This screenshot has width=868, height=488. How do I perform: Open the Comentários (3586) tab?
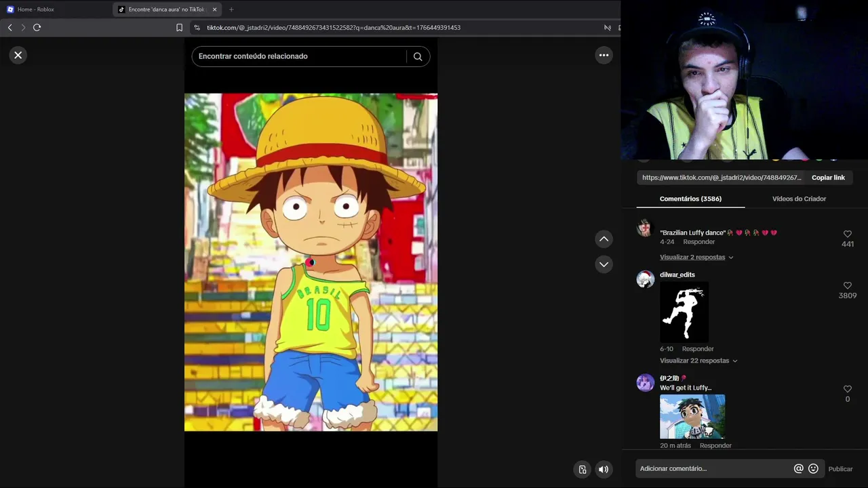pyautogui.click(x=690, y=199)
